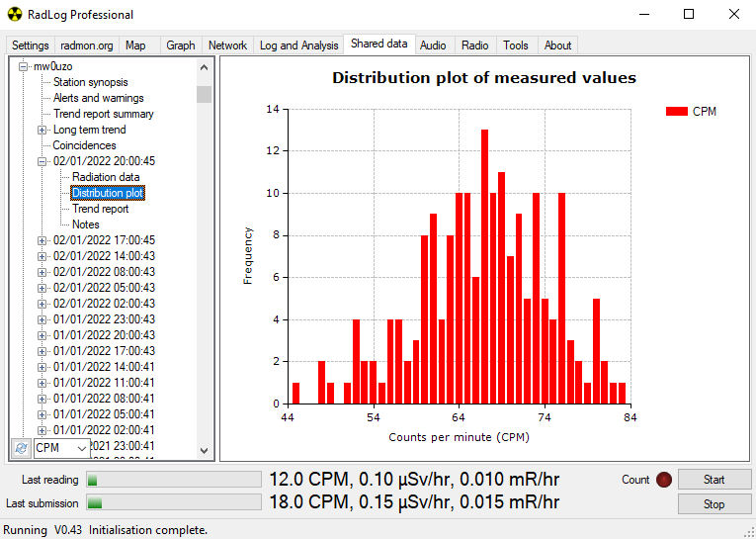This screenshot has height=539, width=756.
Task: Expand the 02/01/2022 08:00:43 node
Action: pos(42,272)
